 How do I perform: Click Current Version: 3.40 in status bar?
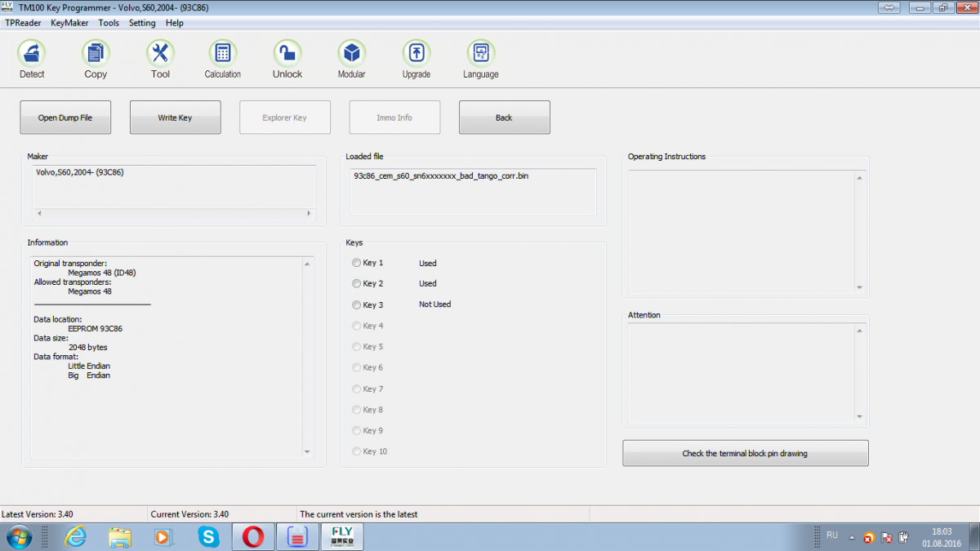pyautogui.click(x=189, y=514)
